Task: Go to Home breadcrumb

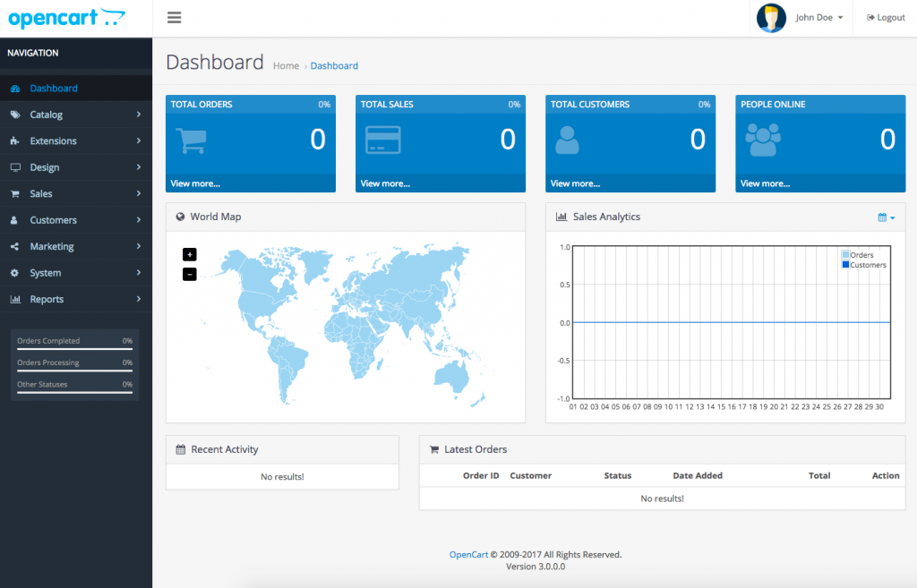Action: 286,66
